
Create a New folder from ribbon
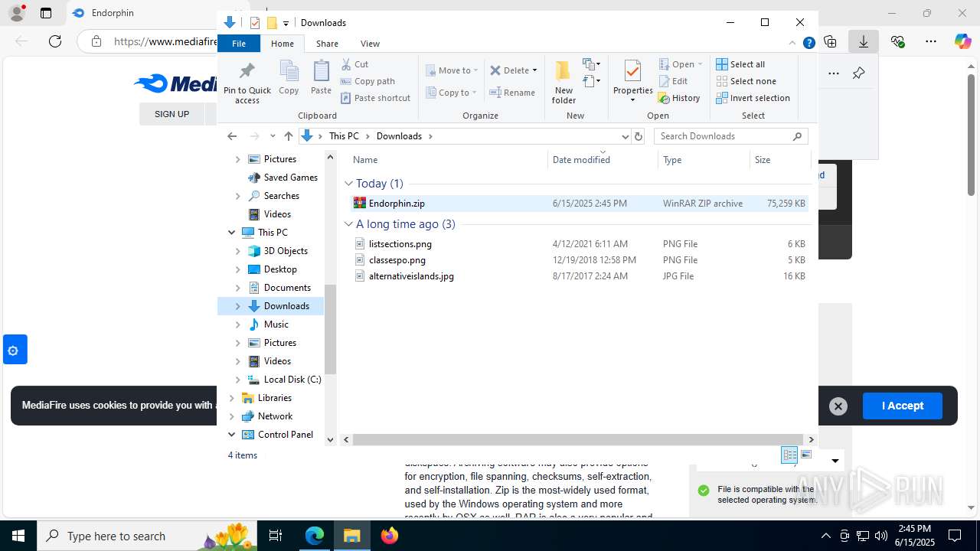563,82
